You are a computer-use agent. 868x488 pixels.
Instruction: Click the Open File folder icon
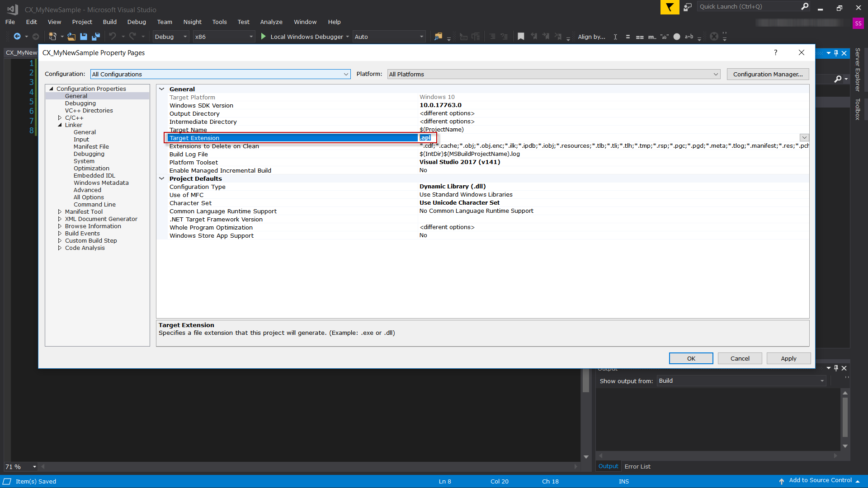71,37
